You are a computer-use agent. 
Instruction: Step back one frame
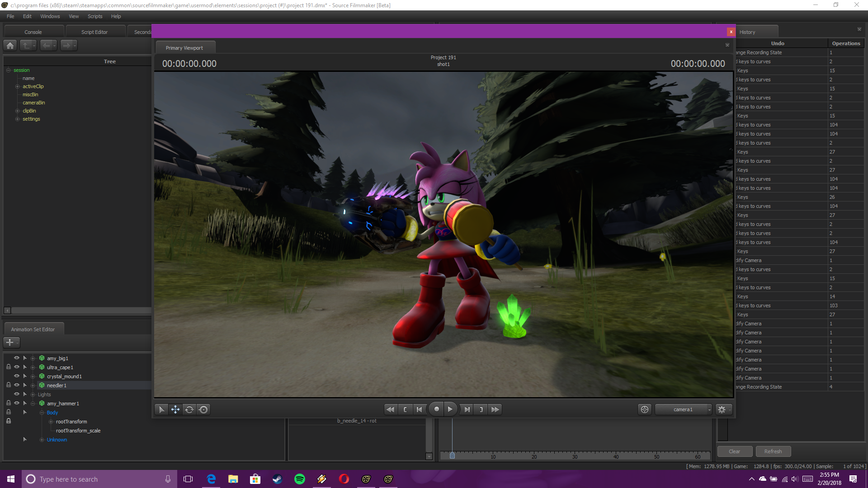pos(420,409)
